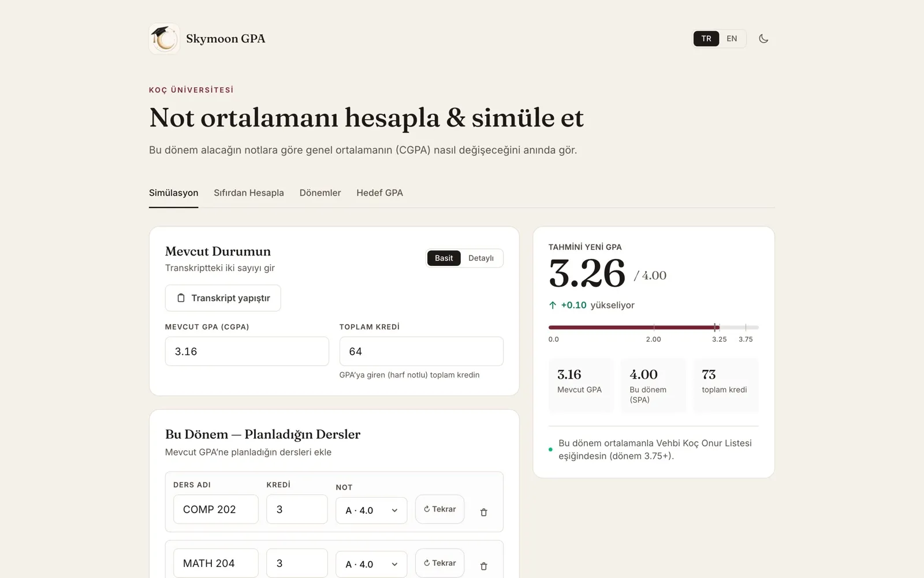Screen dimensions: 924x578
Task: Click the Bu Dönem — Planladığın Dersler heading
Action: pos(263,434)
